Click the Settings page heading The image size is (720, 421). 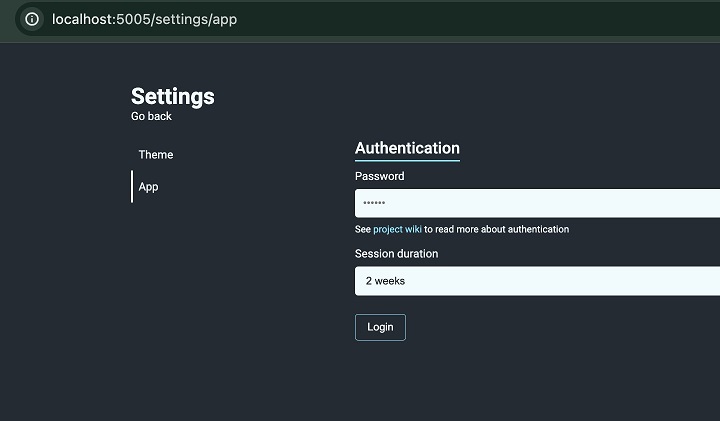coord(172,96)
